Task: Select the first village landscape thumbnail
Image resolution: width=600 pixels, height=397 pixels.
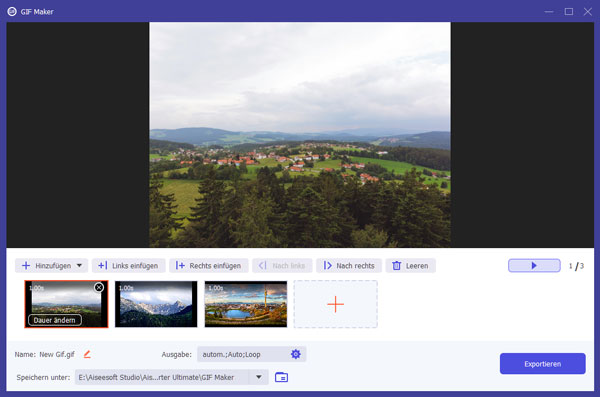Action: coord(66,304)
